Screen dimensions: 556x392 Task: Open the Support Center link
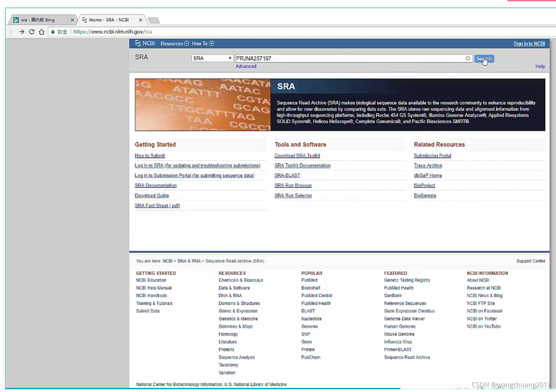[x=531, y=261]
